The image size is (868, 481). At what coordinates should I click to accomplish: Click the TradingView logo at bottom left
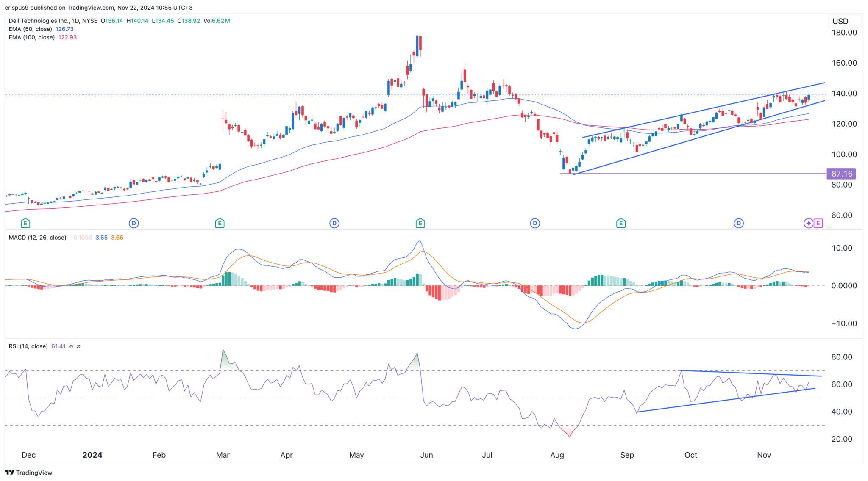pos(28,473)
